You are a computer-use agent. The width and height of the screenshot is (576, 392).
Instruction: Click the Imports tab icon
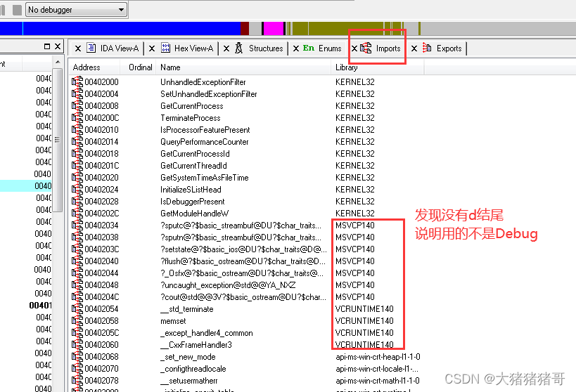tap(366, 48)
